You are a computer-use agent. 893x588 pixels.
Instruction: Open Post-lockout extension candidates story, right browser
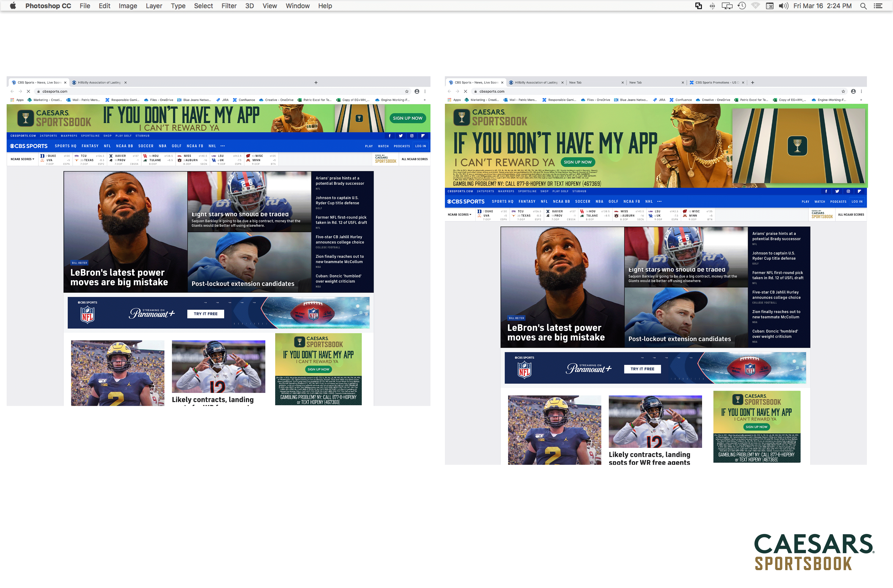pos(680,339)
